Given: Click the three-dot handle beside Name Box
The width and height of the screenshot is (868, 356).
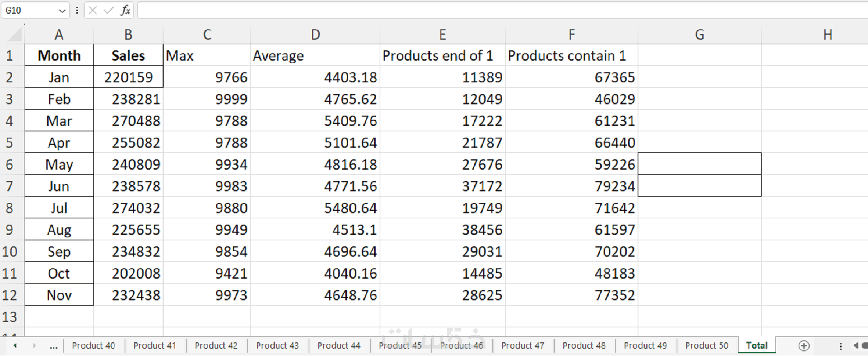Looking at the screenshot, I should 77,10.
